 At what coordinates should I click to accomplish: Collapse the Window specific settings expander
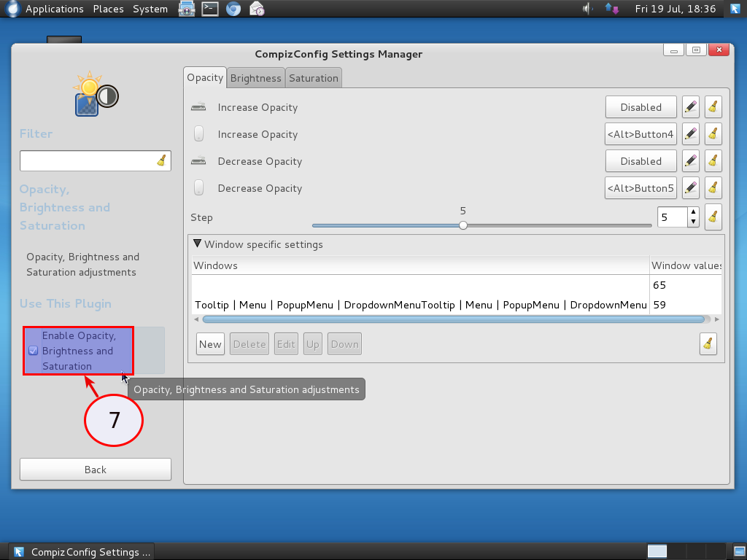click(x=197, y=244)
